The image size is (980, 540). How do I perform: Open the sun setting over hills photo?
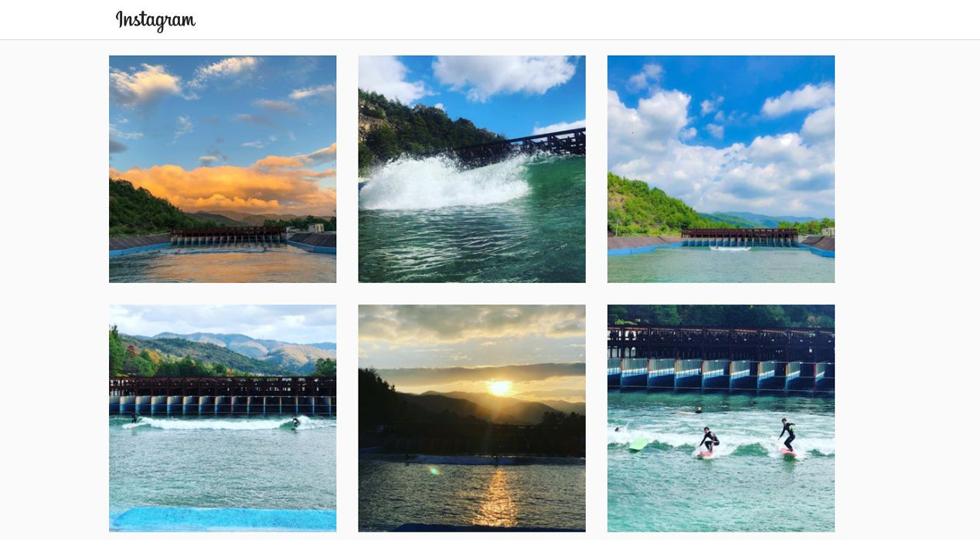point(471,418)
